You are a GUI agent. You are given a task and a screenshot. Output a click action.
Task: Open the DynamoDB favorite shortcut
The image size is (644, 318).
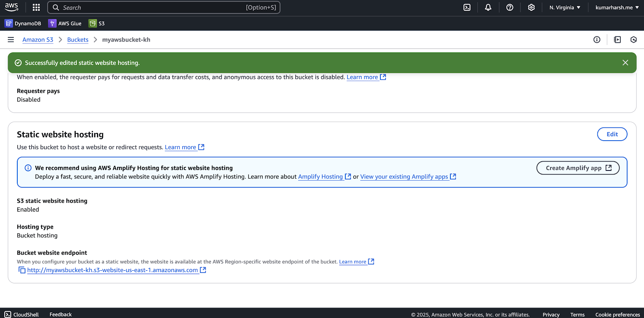point(23,23)
